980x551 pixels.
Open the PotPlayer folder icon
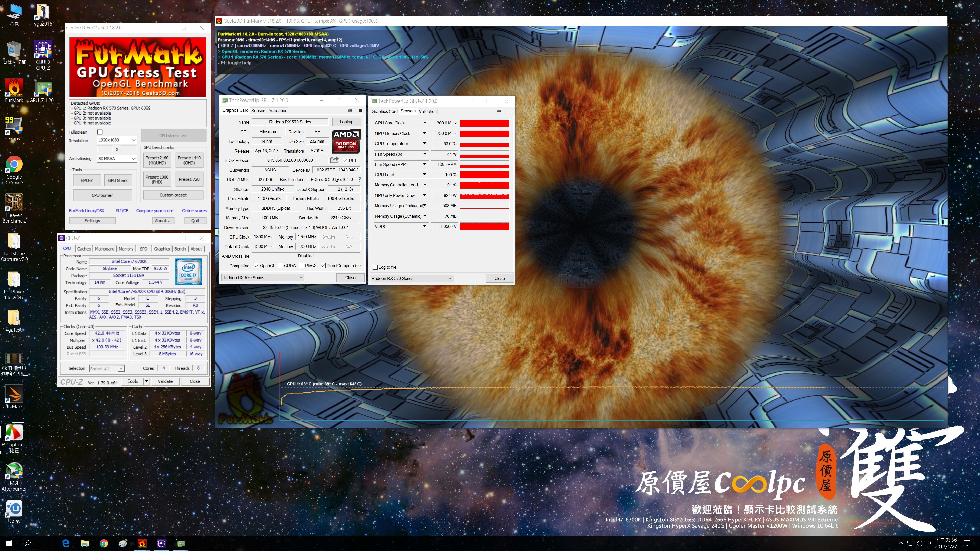pyautogui.click(x=14, y=285)
